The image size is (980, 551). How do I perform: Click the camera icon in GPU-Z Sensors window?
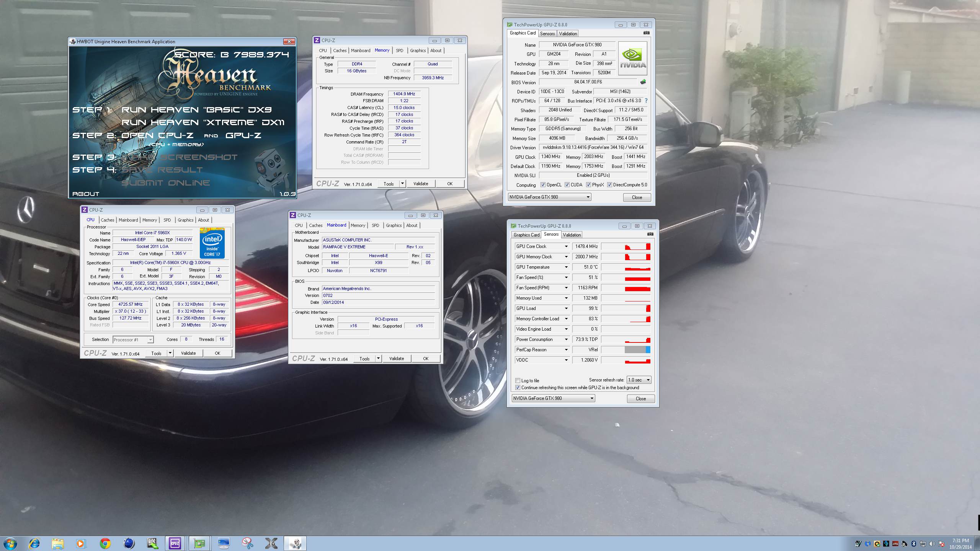pyautogui.click(x=650, y=234)
